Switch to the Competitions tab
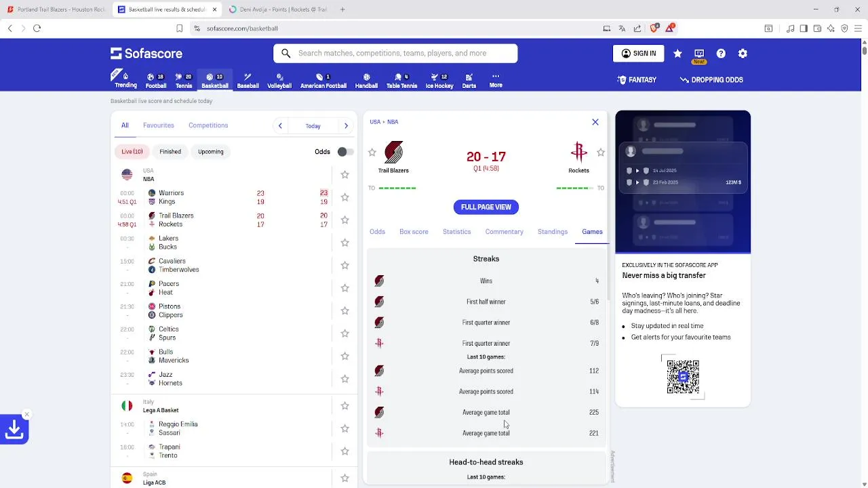The height and width of the screenshot is (488, 868). pyautogui.click(x=208, y=125)
